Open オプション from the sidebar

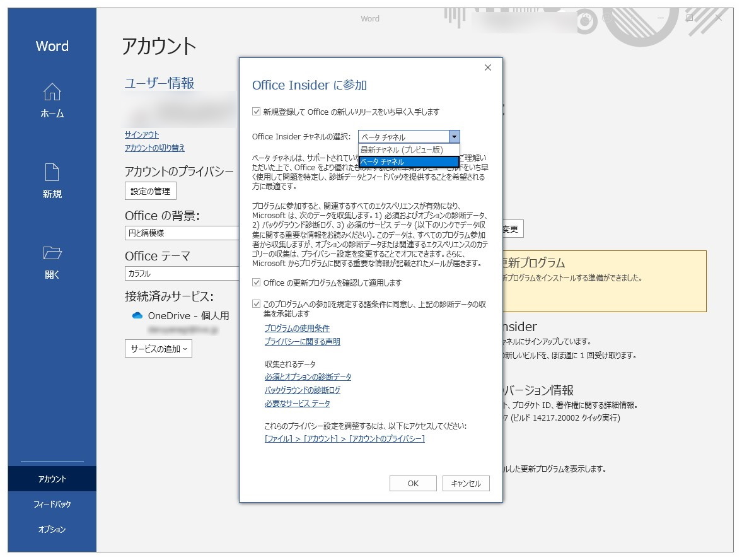[52, 530]
